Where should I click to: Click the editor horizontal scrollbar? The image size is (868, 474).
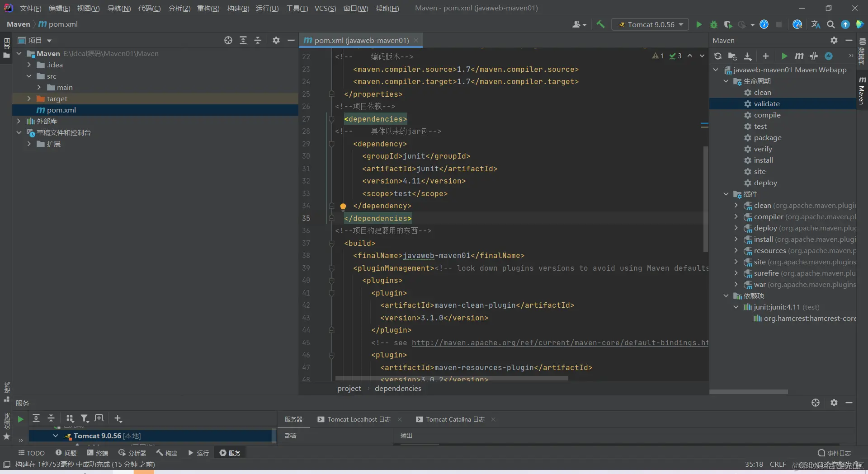[451, 378]
